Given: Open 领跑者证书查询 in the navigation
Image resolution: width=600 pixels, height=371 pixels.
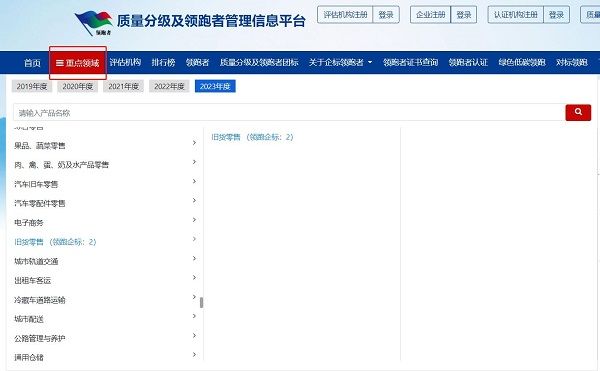Looking at the screenshot, I should click(x=410, y=62).
